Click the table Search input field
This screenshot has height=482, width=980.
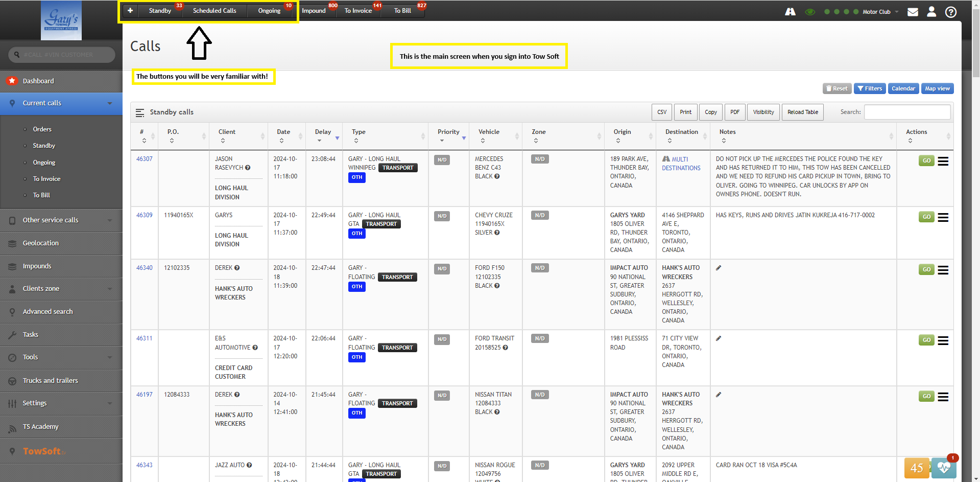(x=907, y=112)
